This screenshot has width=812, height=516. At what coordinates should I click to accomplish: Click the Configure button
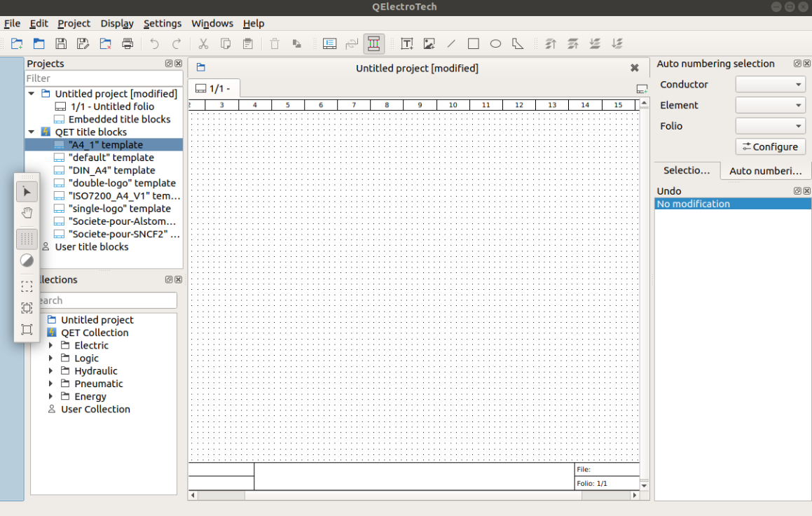[x=771, y=147]
